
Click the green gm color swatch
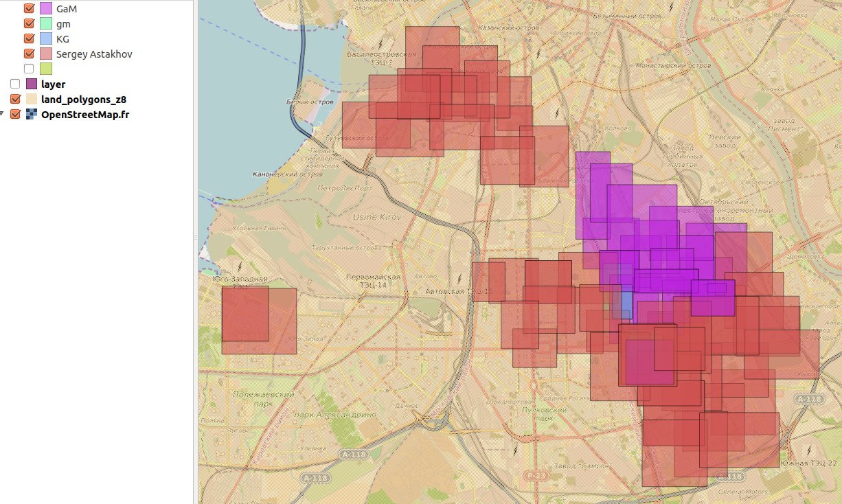click(x=46, y=24)
